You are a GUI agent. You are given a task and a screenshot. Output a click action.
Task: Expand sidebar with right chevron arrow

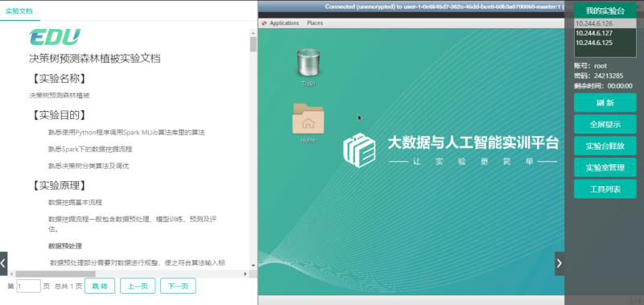click(x=559, y=263)
